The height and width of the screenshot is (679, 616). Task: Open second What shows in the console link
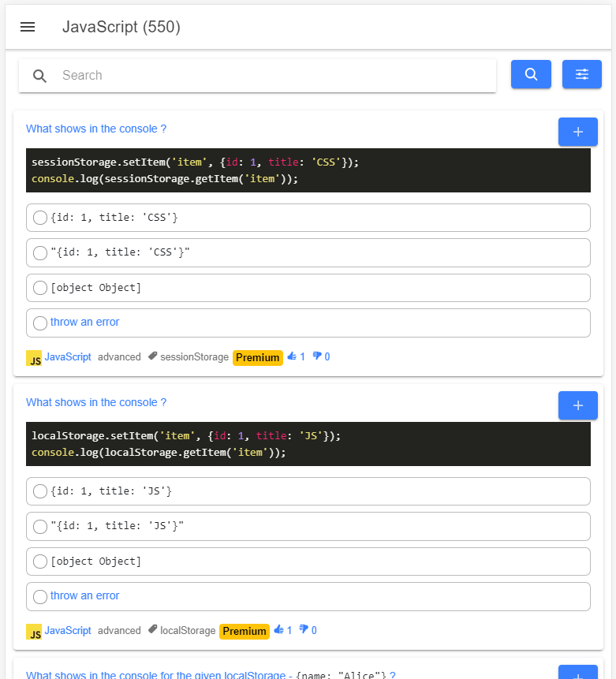click(x=96, y=402)
